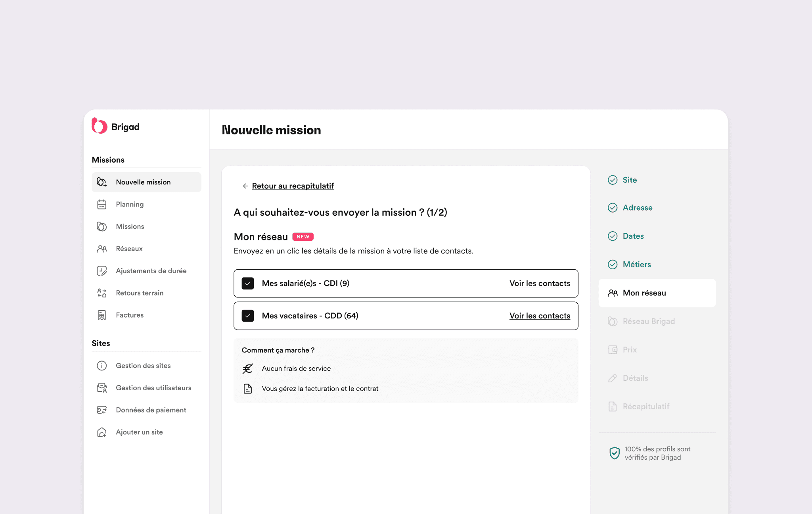Click the Planning calendar icon
The width and height of the screenshot is (812, 514).
[102, 204]
